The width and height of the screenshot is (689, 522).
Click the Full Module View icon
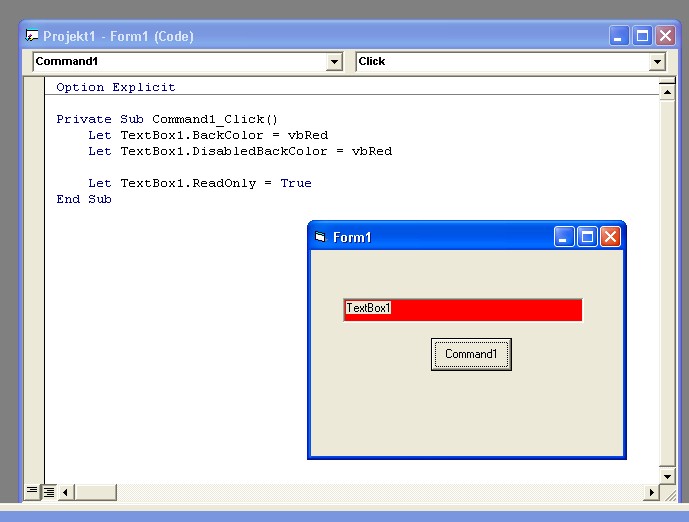click(48, 491)
